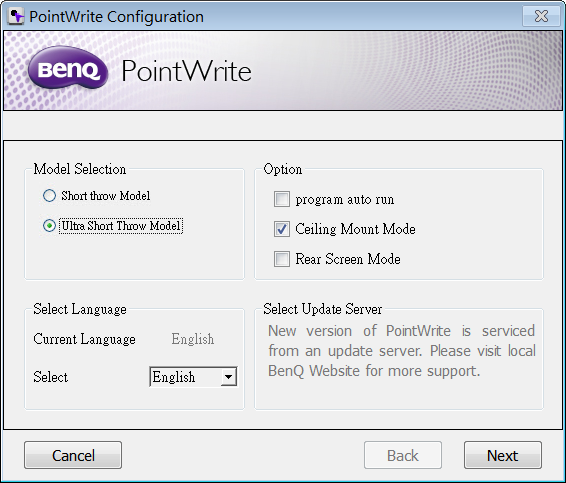Click the Select Language group label

pos(80,309)
